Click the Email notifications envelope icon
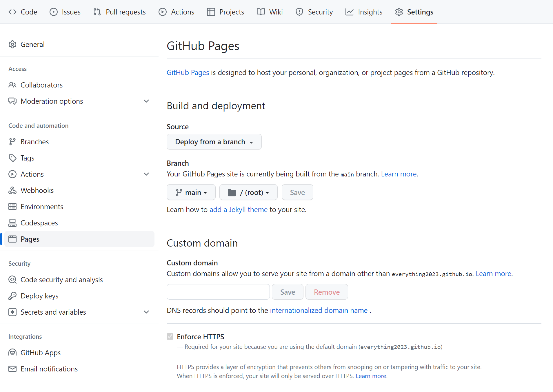 (x=12, y=369)
